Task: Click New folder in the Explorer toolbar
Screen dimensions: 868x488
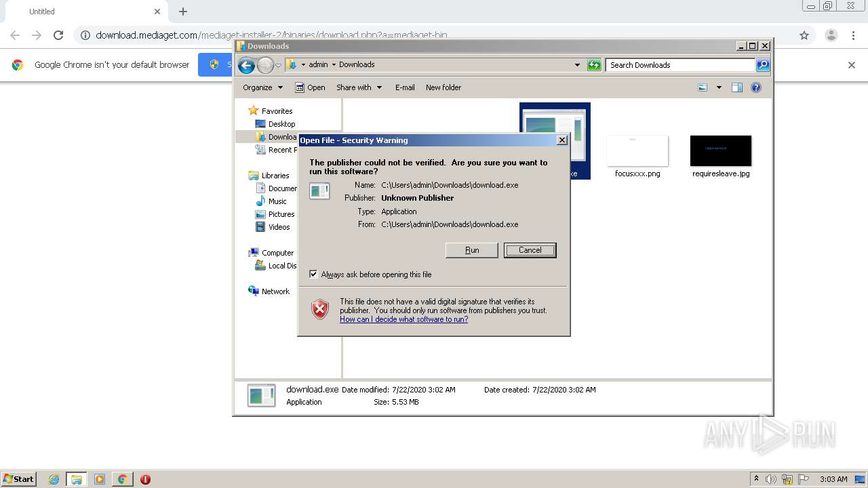Action: point(443,87)
